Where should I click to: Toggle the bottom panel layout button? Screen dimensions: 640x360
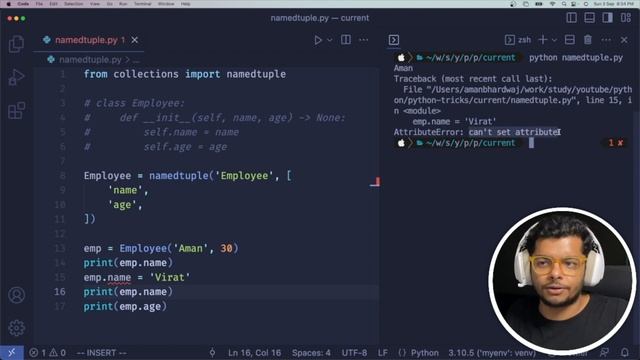click(589, 18)
